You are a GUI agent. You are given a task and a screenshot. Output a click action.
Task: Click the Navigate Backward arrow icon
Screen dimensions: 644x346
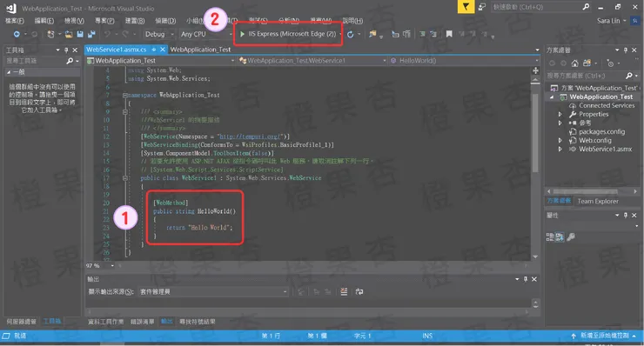pyautogui.click(x=17, y=34)
